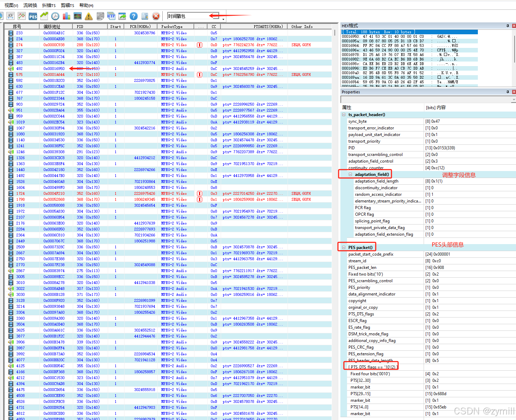The image size is (516, 420).
Task: Open the 视图(V) menu
Action: (x=11, y=5)
